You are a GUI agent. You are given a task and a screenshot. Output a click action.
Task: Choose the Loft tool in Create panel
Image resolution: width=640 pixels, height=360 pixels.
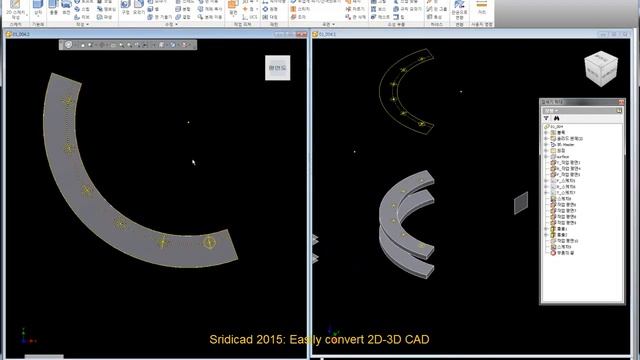click(83, 2)
